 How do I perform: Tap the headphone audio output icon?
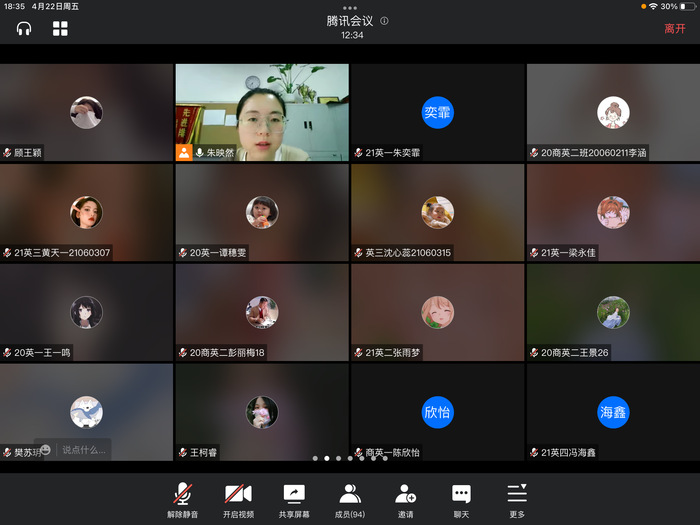click(24, 29)
